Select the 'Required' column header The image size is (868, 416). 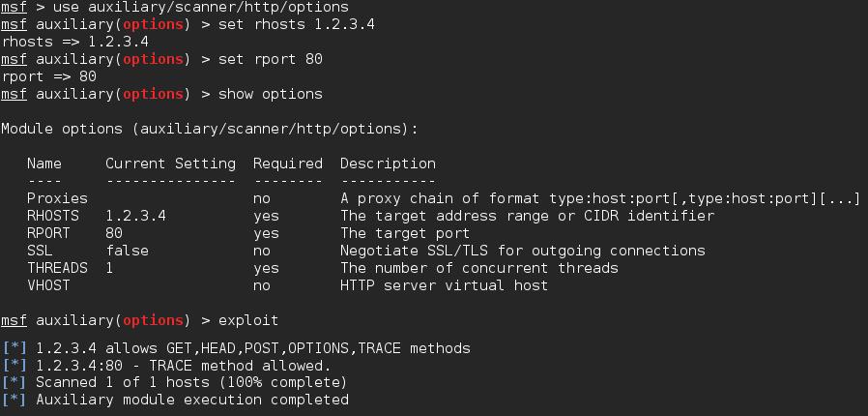pos(288,163)
